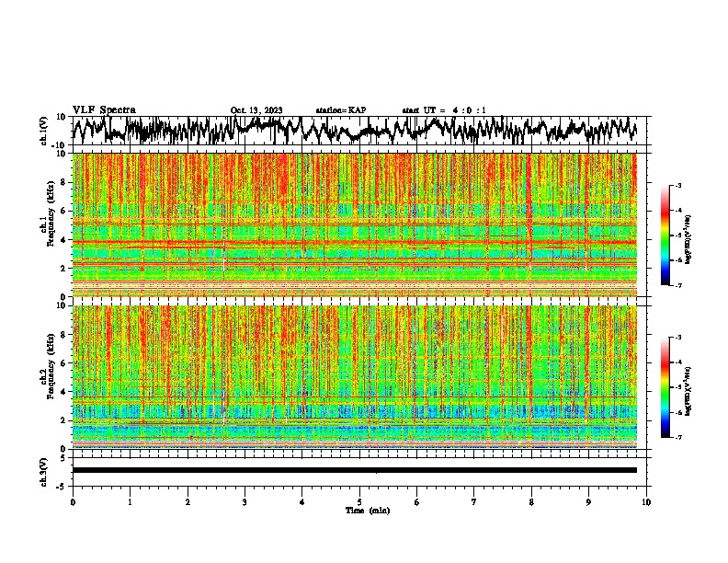Image resolution: width=728 pixels, height=563 pixels.
Task: Click the time axis tick label "3"
Action: pyautogui.click(x=245, y=502)
